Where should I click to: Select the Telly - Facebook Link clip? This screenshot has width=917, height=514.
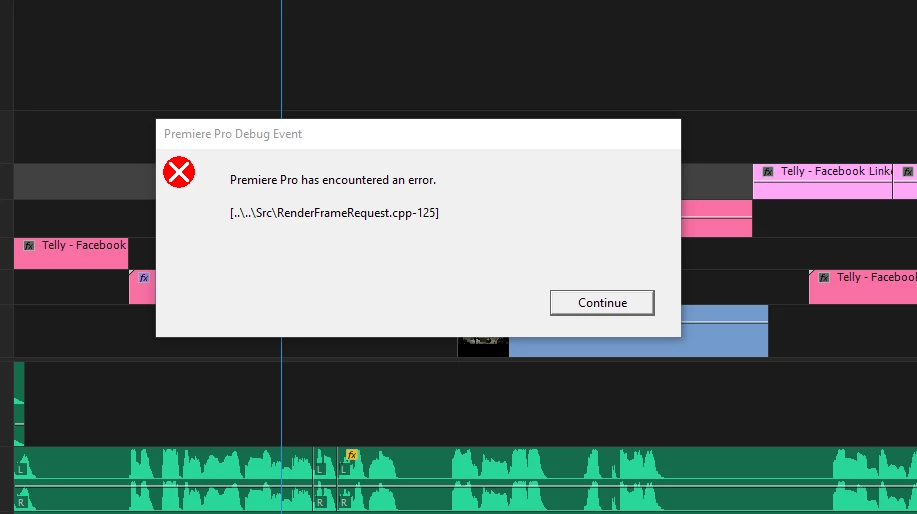822,181
